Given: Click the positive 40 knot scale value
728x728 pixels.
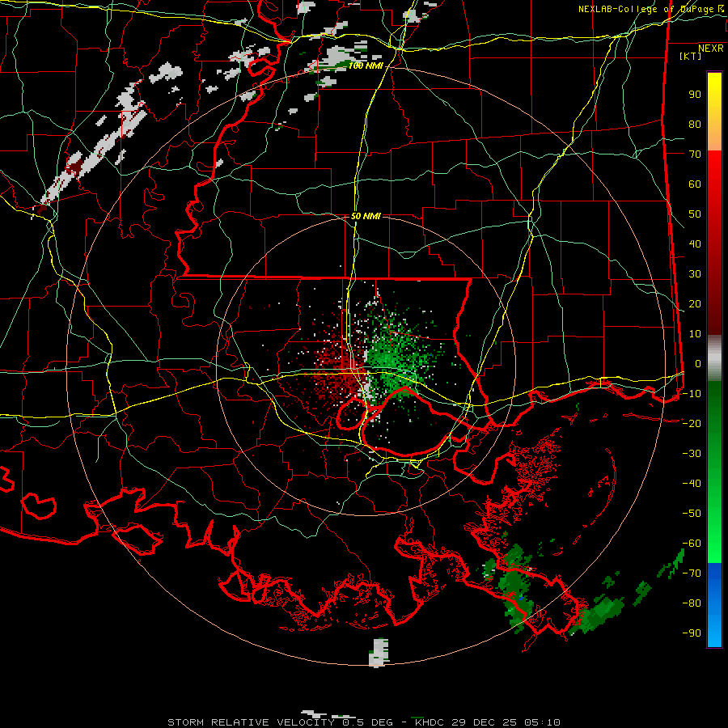Looking at the screenshot, I should [695, 244].
